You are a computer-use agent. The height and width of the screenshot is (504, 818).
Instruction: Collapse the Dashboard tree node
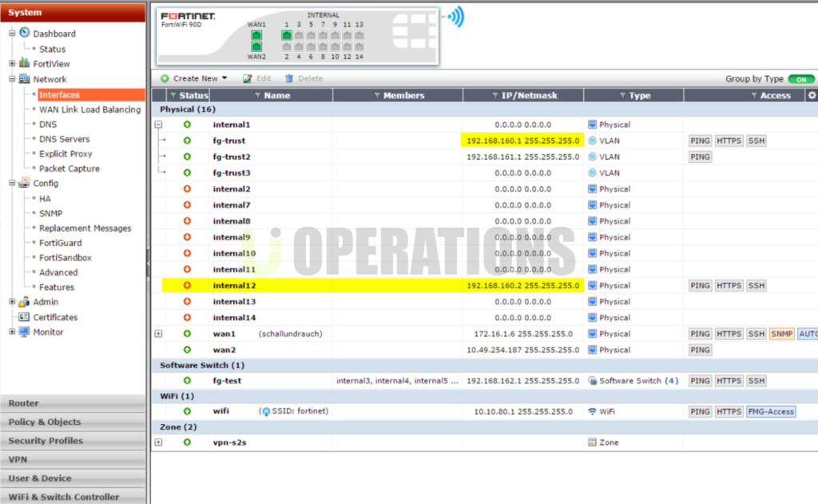(x=12, y=34)
